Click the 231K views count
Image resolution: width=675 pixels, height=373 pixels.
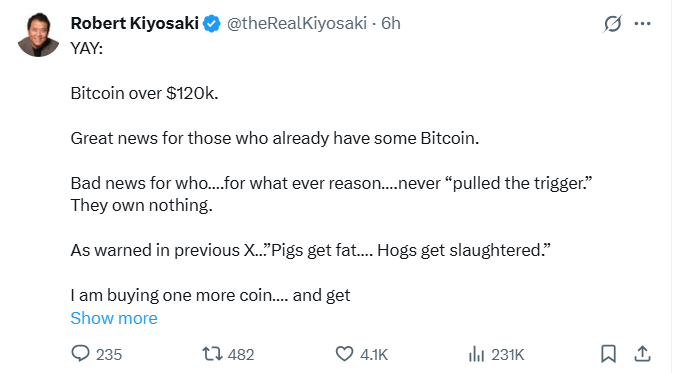(508, 354)
